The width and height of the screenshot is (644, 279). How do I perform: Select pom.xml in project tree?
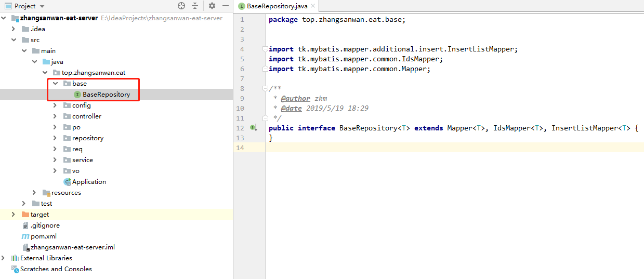pos(44,236)
